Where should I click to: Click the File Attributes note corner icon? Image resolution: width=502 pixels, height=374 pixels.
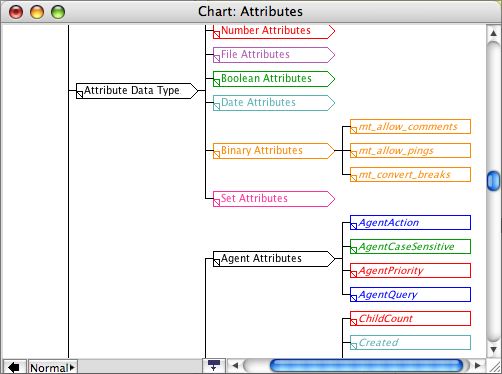217,59
